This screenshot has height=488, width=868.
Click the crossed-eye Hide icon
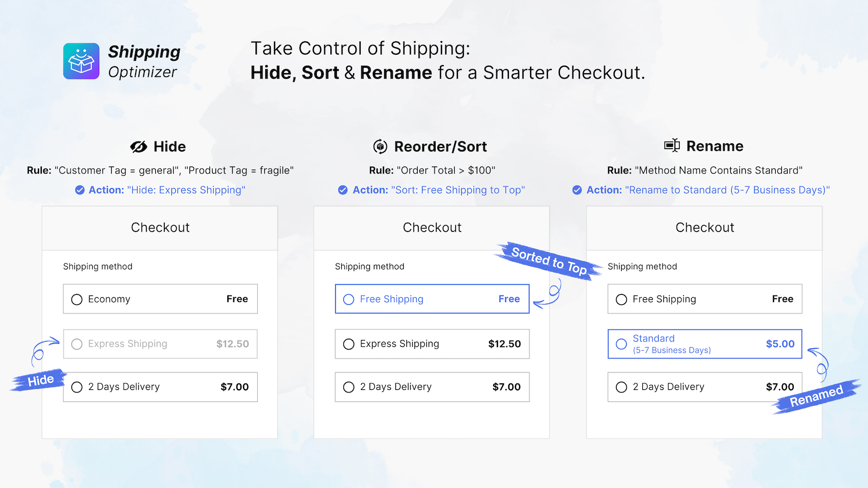[x=138, y=146]
